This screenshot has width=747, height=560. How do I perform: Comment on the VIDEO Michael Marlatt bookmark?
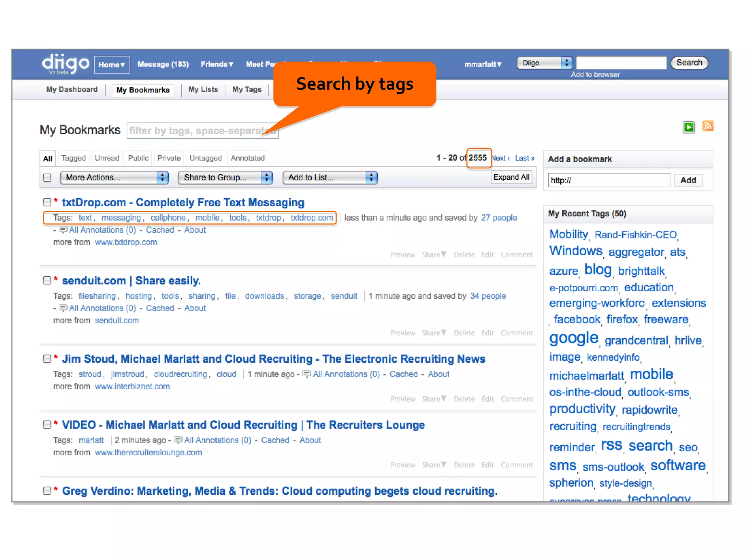click(x=516, y=465)
